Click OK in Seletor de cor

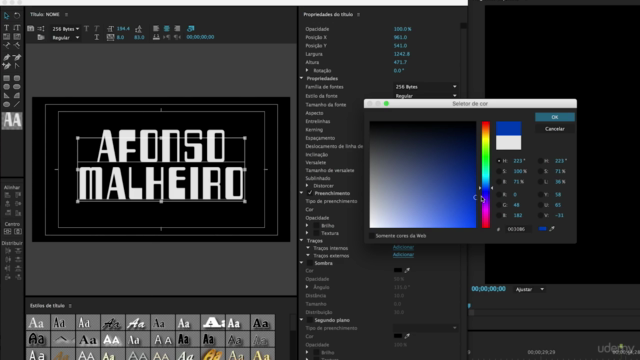pyautogui.click(x=555, y=117)
